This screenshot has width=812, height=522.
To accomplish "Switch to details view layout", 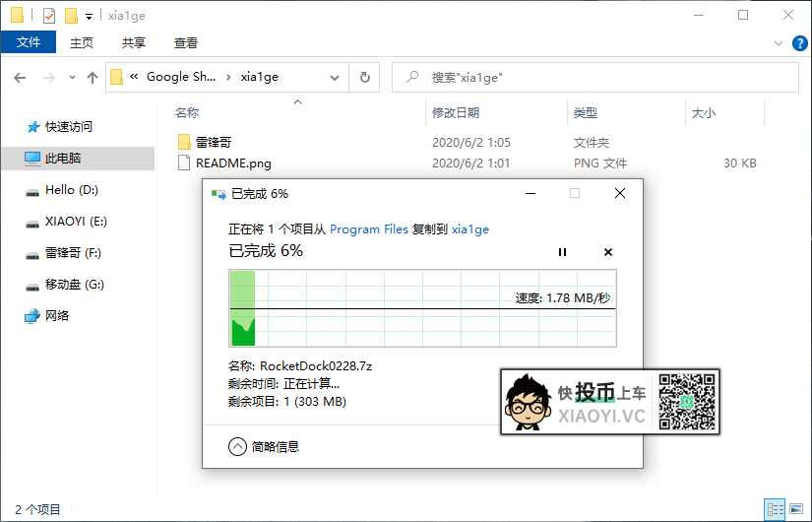I will click(775, 509).
